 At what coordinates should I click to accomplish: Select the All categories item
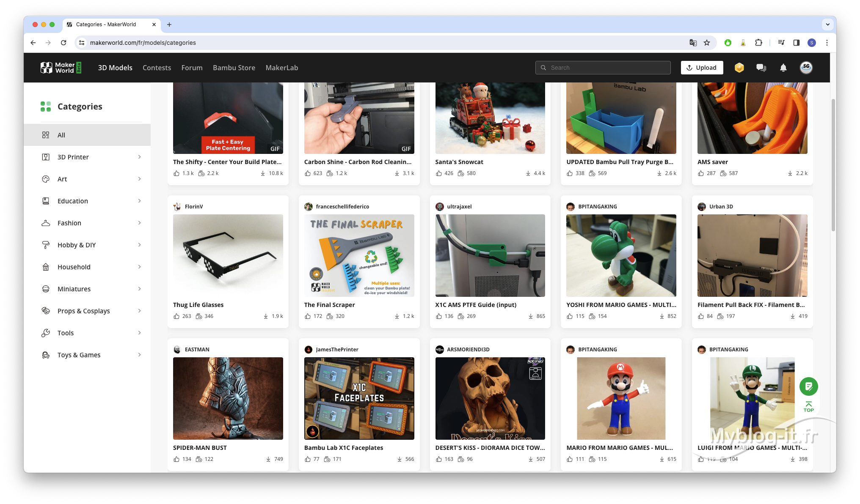(x=87, y=135)
